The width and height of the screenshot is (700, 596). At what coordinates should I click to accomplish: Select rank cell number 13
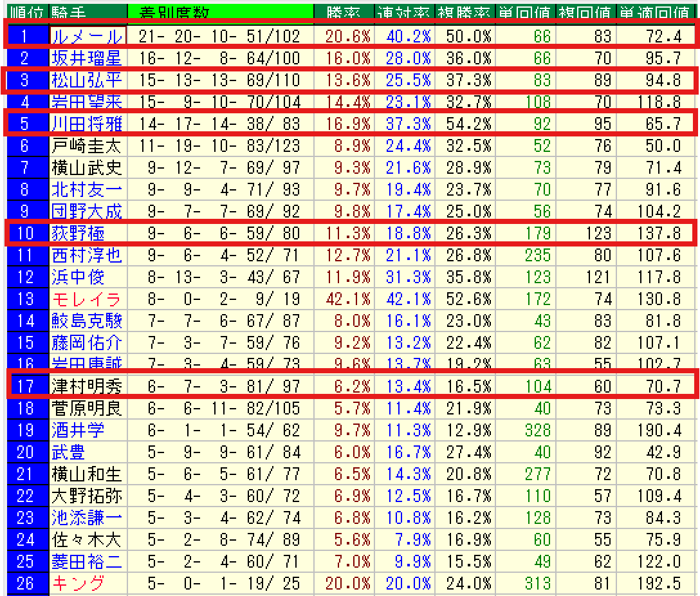[x=25, y=299]
